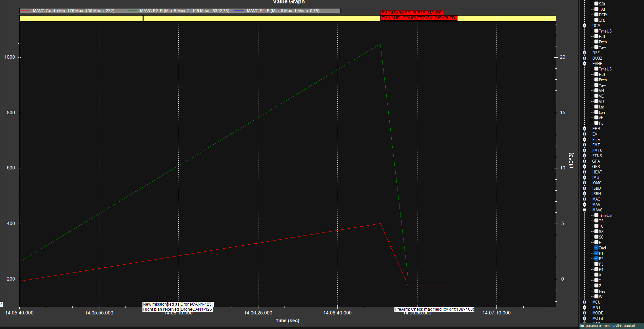Check the VN field under EAHR
The width and height of the screenshot is (644, 329).
pyautogui.click(x=596, y=91)
